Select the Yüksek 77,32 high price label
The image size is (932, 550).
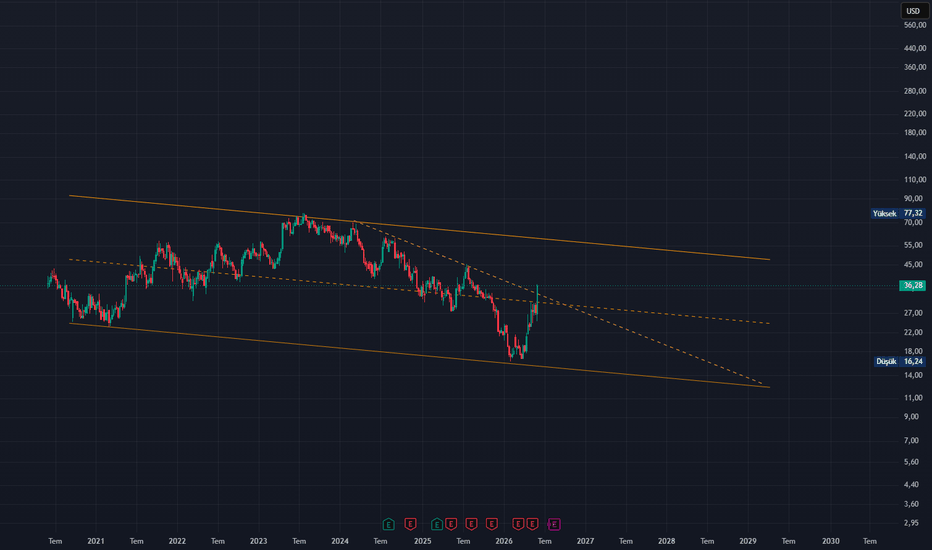[898, 213]
